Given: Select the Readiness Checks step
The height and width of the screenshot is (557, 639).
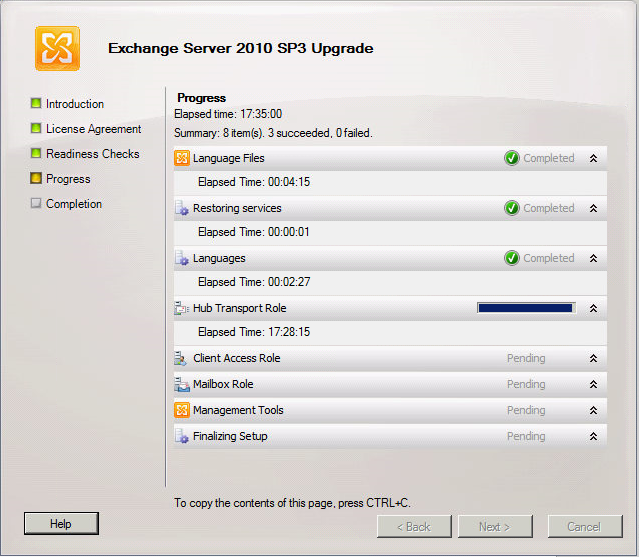Looking at the screenshot, I should pos(93,154).
